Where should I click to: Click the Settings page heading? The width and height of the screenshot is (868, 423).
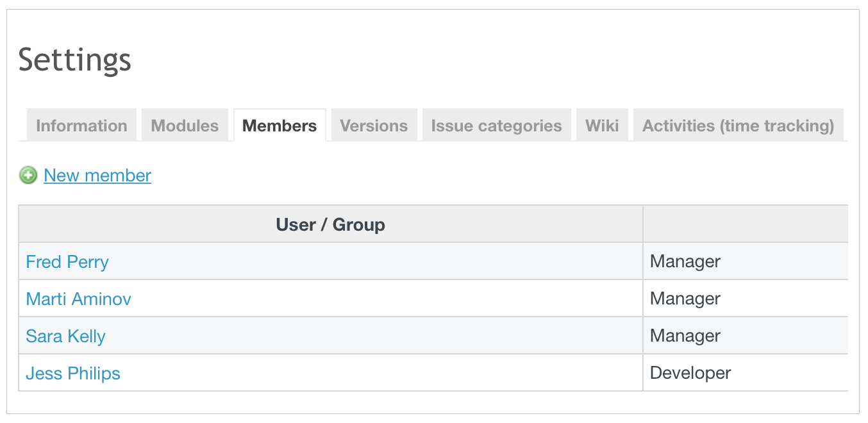(x=75, y=60)
